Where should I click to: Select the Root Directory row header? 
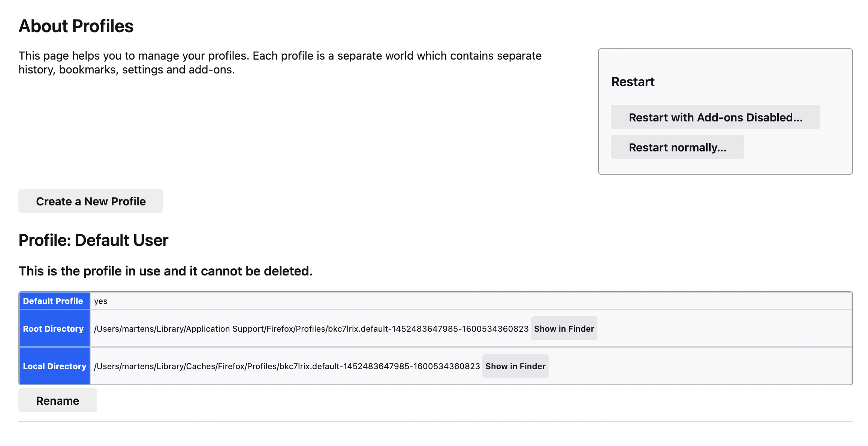coord(53,329)
